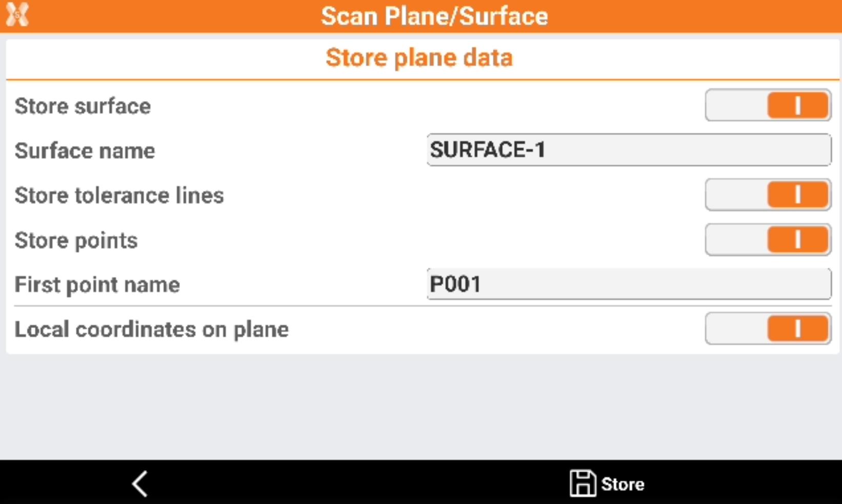Viewport: 842px width, 504px height.
Task: Go back using the bottom navigation button
Action: [x=139, y=482]
